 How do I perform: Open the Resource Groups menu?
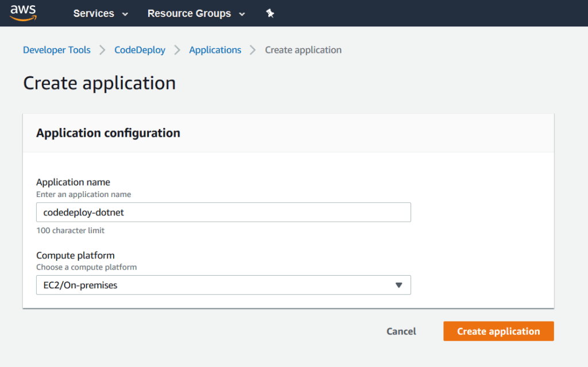pyautogui.click(x=189, y=13)
